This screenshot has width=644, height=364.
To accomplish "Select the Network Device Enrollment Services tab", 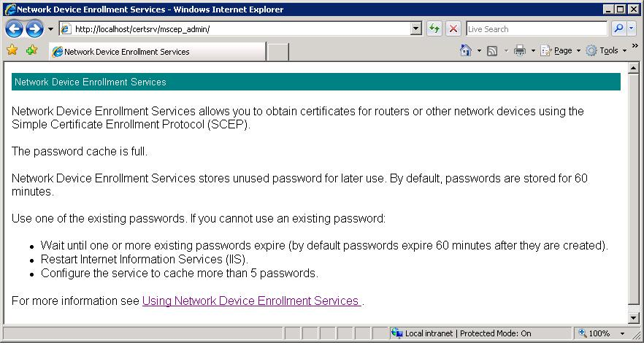I will click(x=157, y=52).
